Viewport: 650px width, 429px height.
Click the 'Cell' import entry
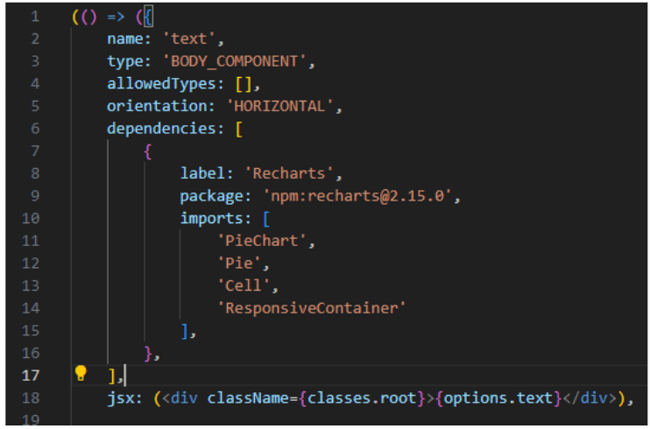pyautogui.click(x=244, y=286)
